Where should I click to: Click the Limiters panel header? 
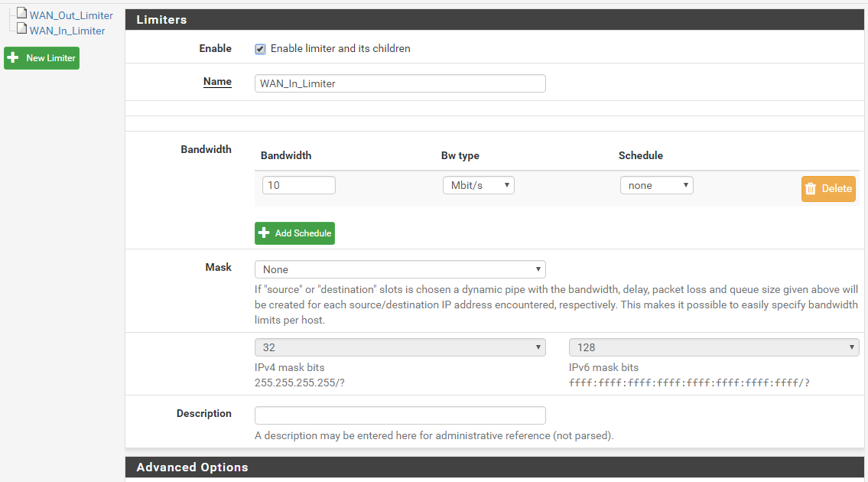pos(161,20)
